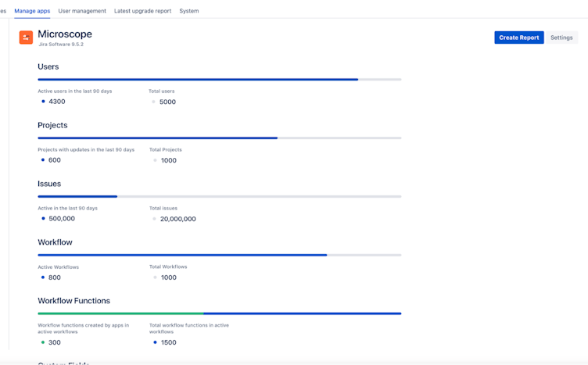Click the 1000 Total Workflows value
588x365 pixels.
169,277
